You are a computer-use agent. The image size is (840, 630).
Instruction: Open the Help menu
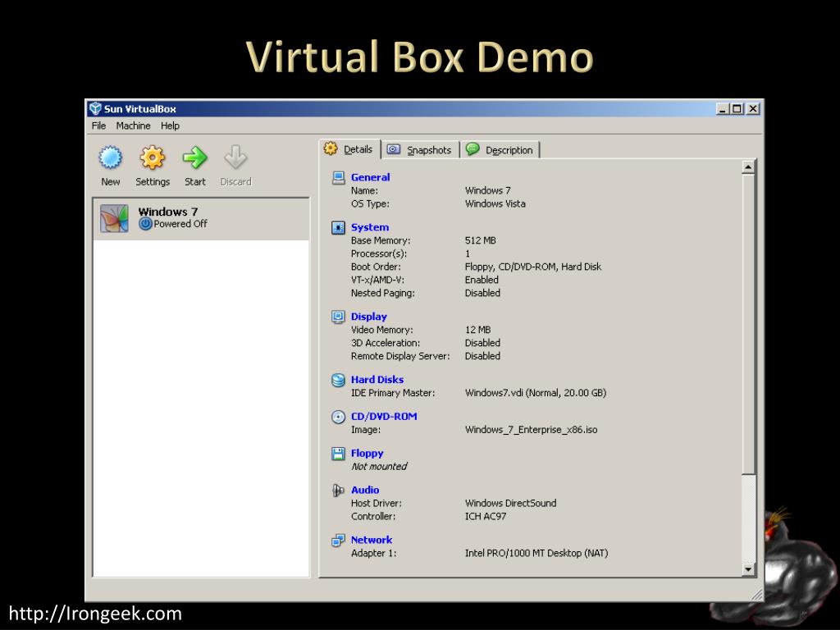(170, 126)
